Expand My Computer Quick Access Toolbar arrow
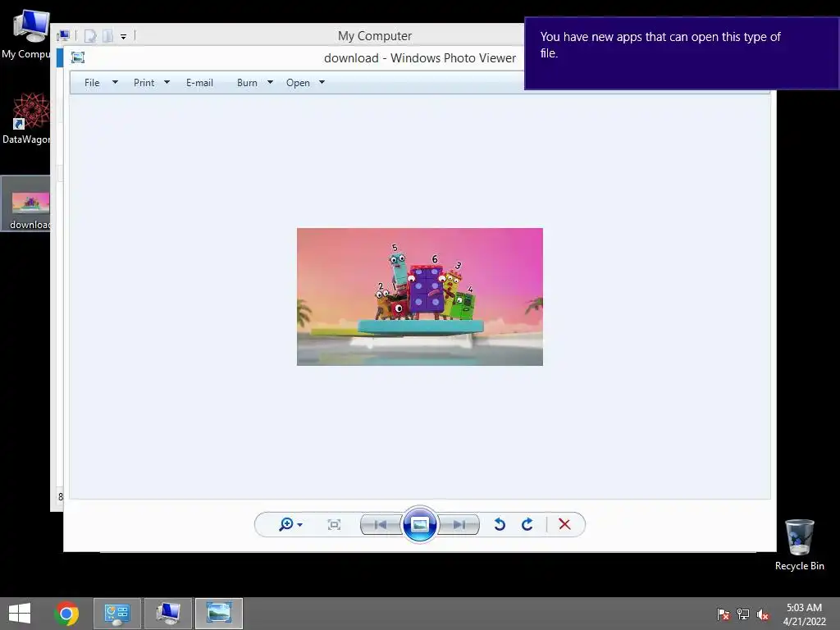840x630 pixels. tap(123, 36)
